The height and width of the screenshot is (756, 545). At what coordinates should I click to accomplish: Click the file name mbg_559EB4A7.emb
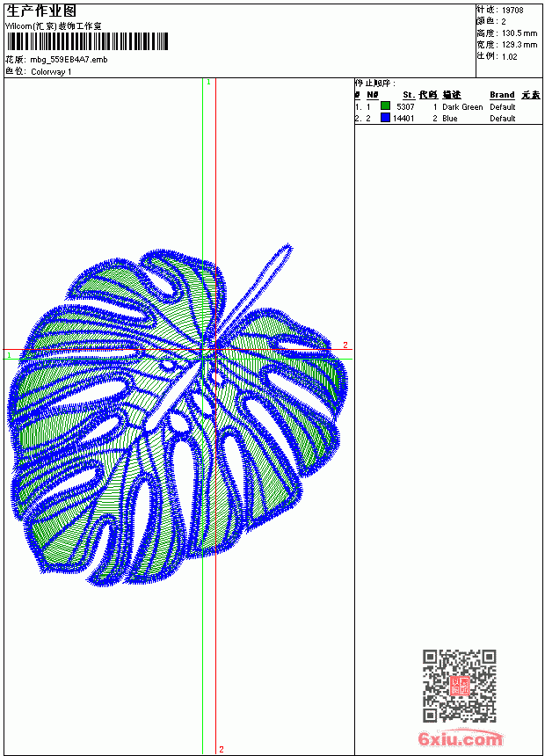(x=69, y=60)
